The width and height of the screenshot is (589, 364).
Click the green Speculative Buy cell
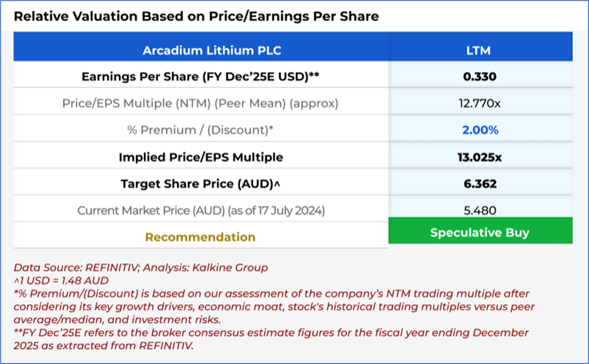pyautogui.click(x=480, y=233)
